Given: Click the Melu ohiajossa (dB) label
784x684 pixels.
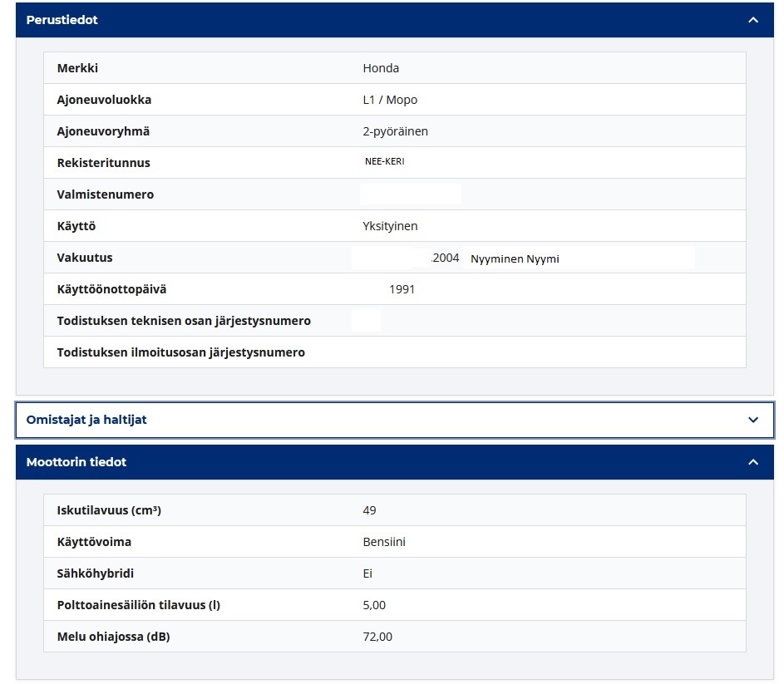Looking at the screenshot, I should [114, 637].
